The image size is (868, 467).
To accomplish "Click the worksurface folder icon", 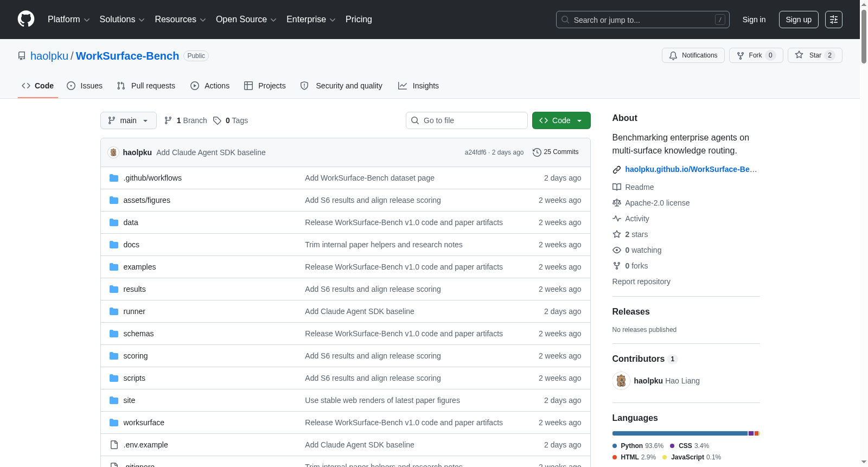I will 114,423.
